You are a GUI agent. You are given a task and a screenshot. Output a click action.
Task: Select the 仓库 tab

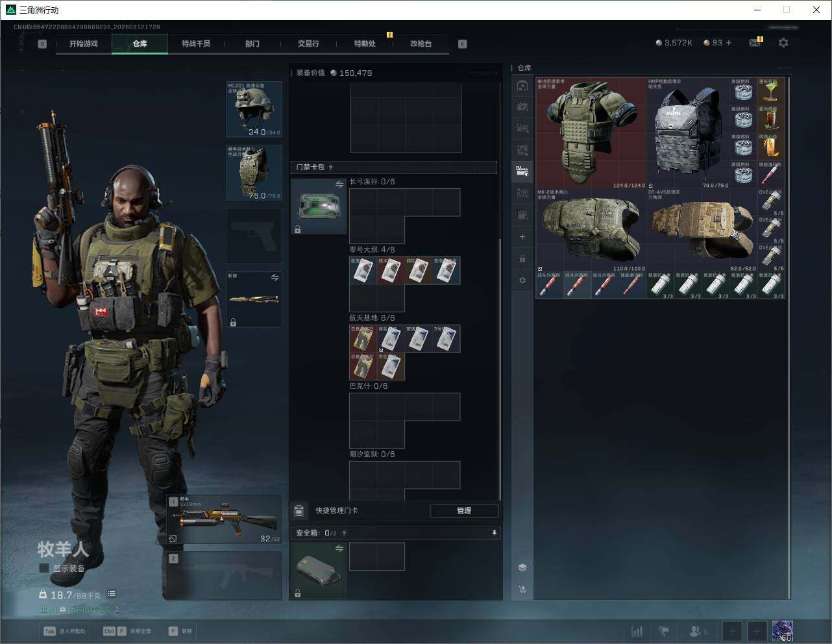[140, 43]
